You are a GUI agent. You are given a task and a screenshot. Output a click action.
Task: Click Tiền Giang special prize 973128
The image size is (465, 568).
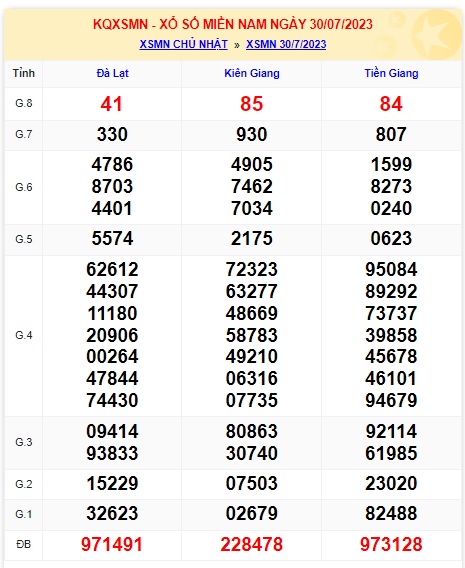tap(391, 544)
